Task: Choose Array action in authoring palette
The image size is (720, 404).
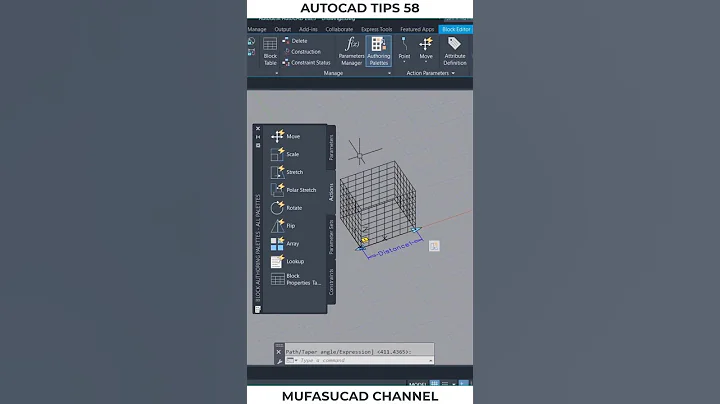Action: [285, 244]
